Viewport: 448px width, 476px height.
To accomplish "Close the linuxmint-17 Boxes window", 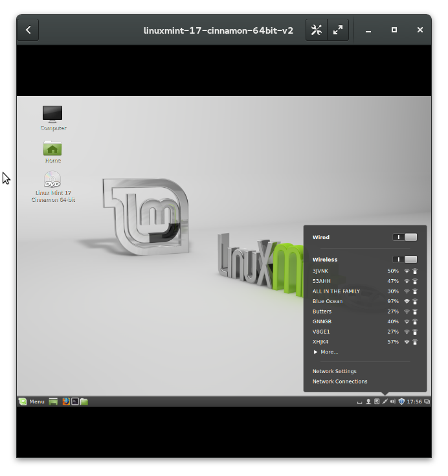I will tap(420, 30).
